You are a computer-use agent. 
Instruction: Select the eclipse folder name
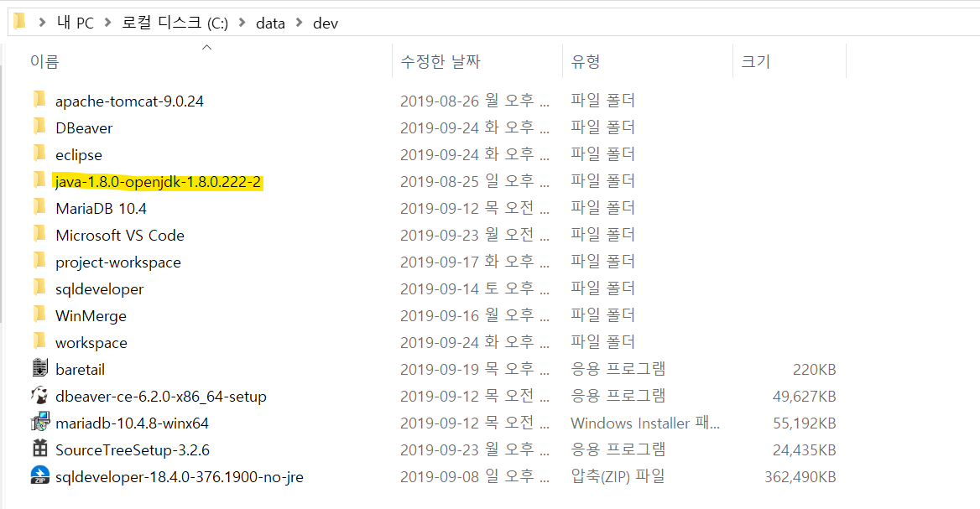click(x=79, y=155)
